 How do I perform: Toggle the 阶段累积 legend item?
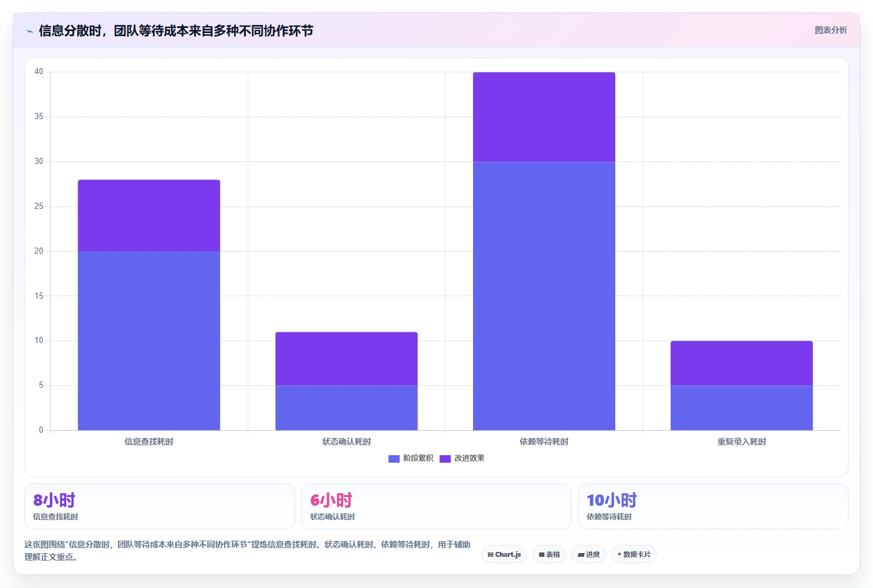411,458
